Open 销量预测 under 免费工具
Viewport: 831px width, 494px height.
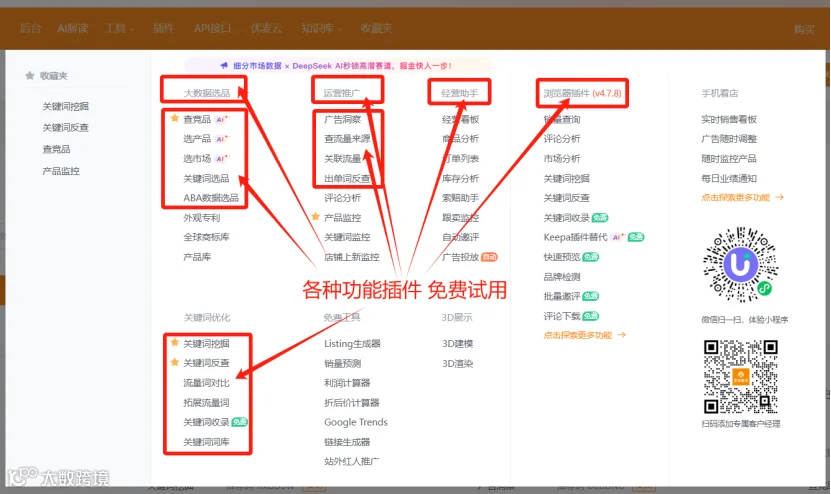342,364
